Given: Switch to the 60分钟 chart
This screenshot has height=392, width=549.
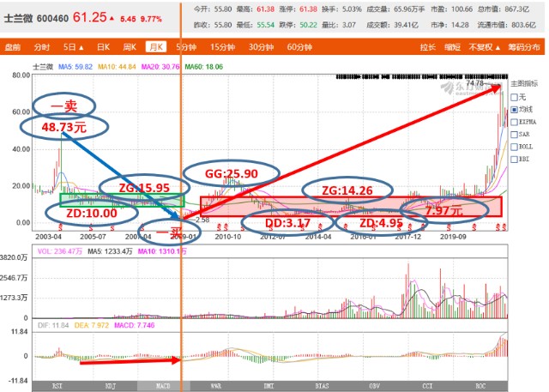Looking at the screenshot, I should click(299, 47).
